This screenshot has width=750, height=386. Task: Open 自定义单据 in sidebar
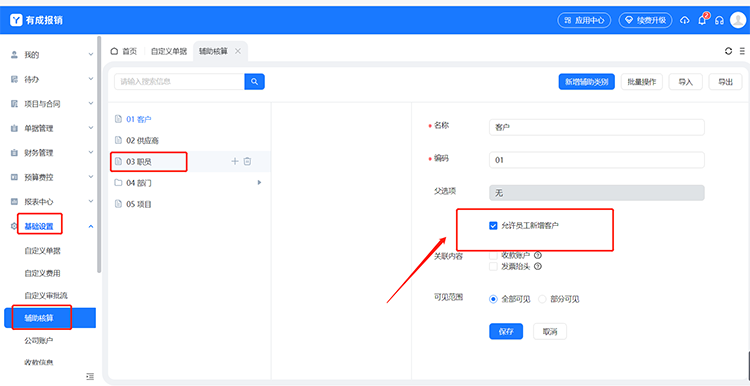click(43, 251)
